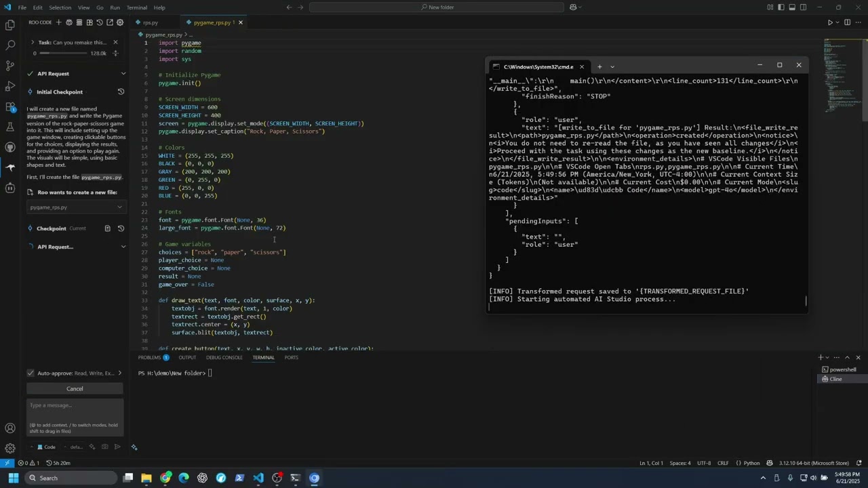
Task: Open Run and Debug view
Action: click(x=10, y=86)
